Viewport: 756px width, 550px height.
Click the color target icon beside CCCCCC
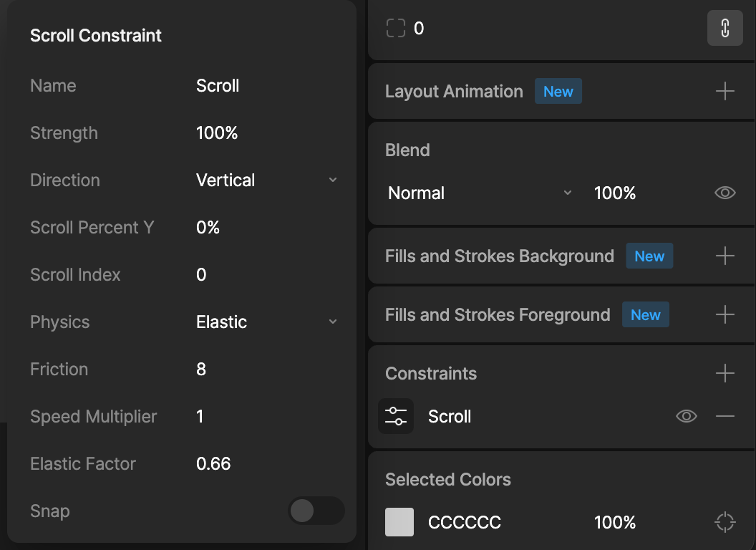(724, 522)
